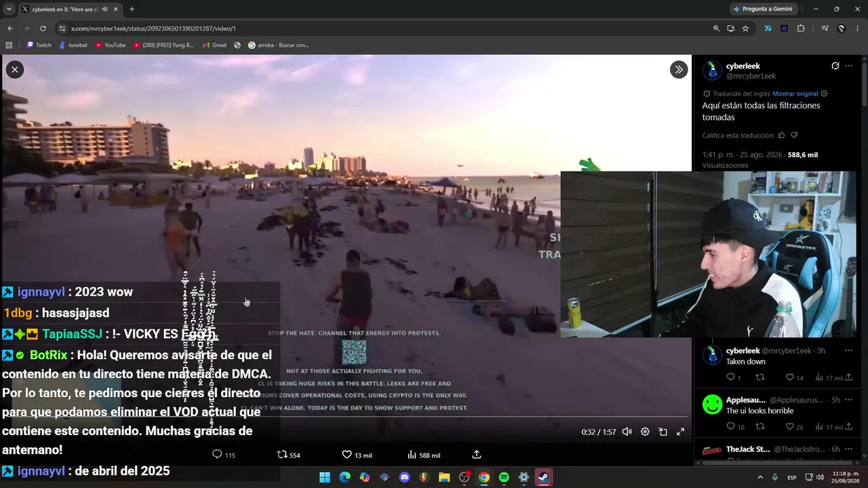The width and height of the screenshot is (868, 488).
Task: Switch to Steam in the taskbar
Action: pyautogui.click(x=544, y=477)
